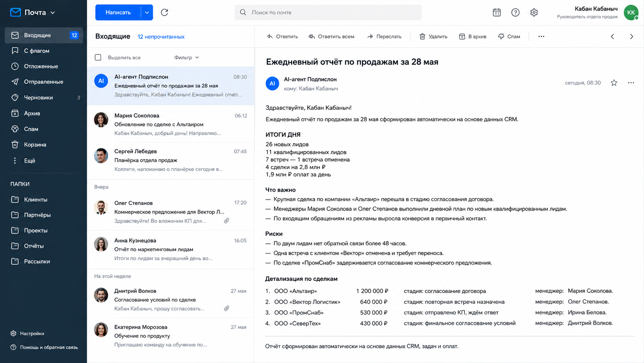
Task: Click the refresh mailbox icon
Action: tap(165, 12)
